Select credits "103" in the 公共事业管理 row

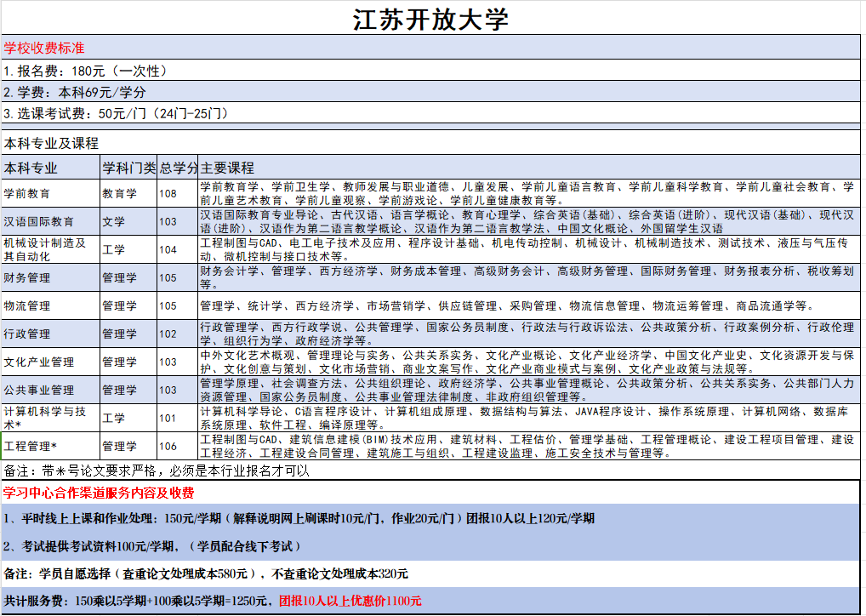[x=177, y=390]
